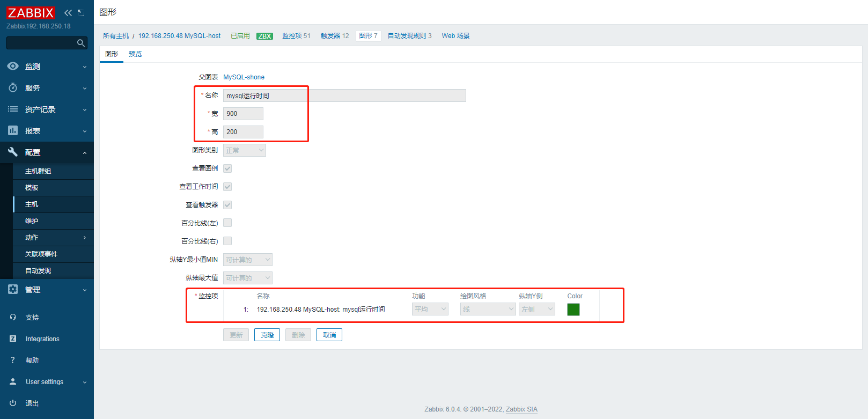Open the 监控项 51 link
This screenshot has width=868, height=419.
(x=296, y=36)
